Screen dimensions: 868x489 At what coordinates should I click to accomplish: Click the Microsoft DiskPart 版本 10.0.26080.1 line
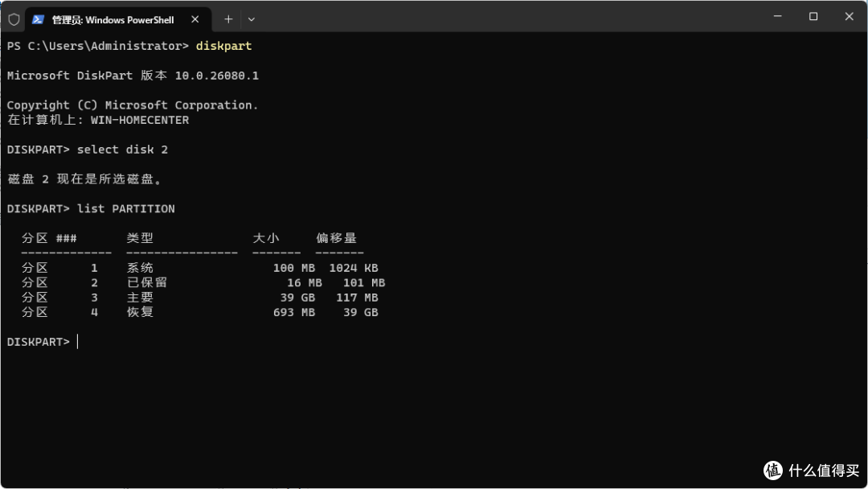(x=133, y=76)
